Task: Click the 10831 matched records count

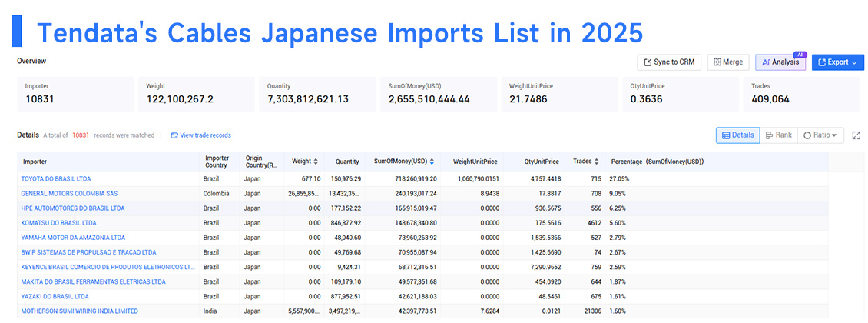Action: [x=81, y=135]
